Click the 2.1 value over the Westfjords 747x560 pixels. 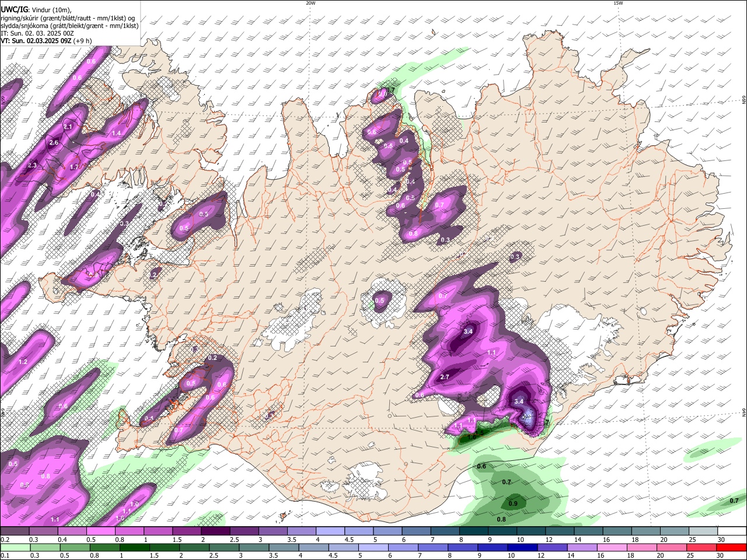(x=68, y=127)
